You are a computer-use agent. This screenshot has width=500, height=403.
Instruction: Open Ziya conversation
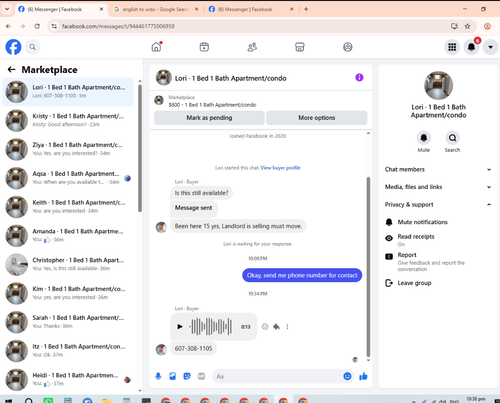(68, 149)
